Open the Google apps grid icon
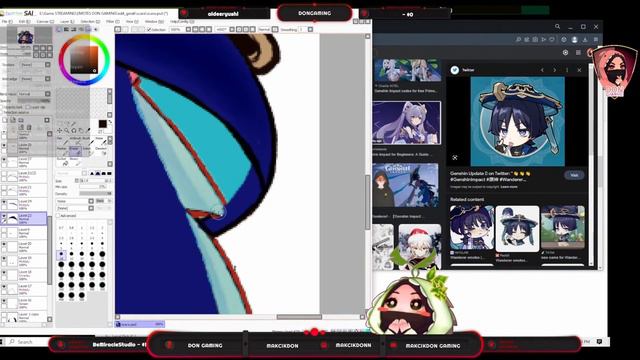640x360 pixels. click(x=578, y=53)
